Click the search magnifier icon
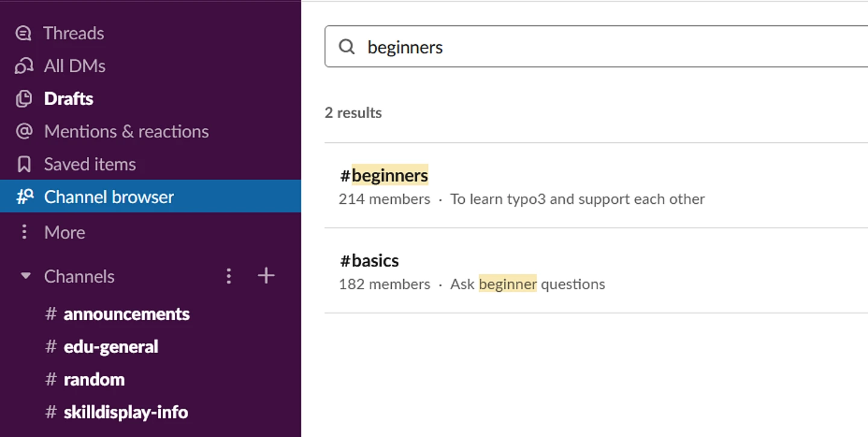Viewport: 868px width, 437px height. pos(347,47)
